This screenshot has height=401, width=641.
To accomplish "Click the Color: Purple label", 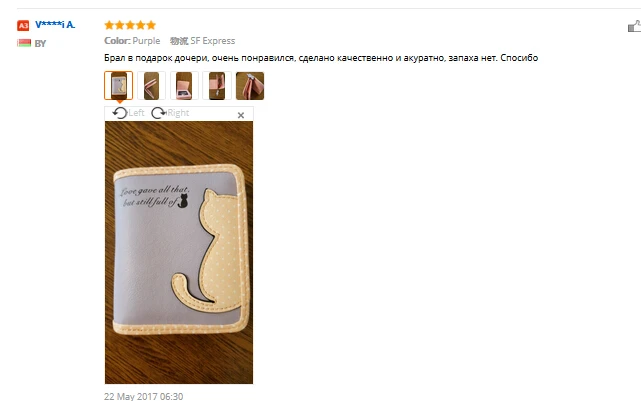I will click(132, 41).
